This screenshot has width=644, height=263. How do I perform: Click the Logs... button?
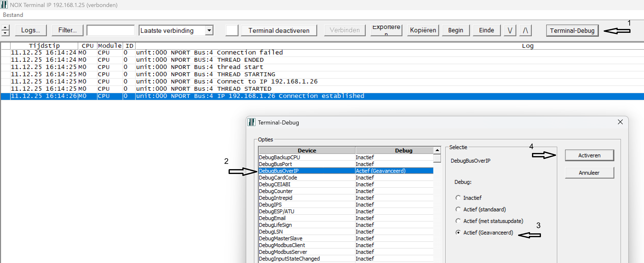click(30, 30)
